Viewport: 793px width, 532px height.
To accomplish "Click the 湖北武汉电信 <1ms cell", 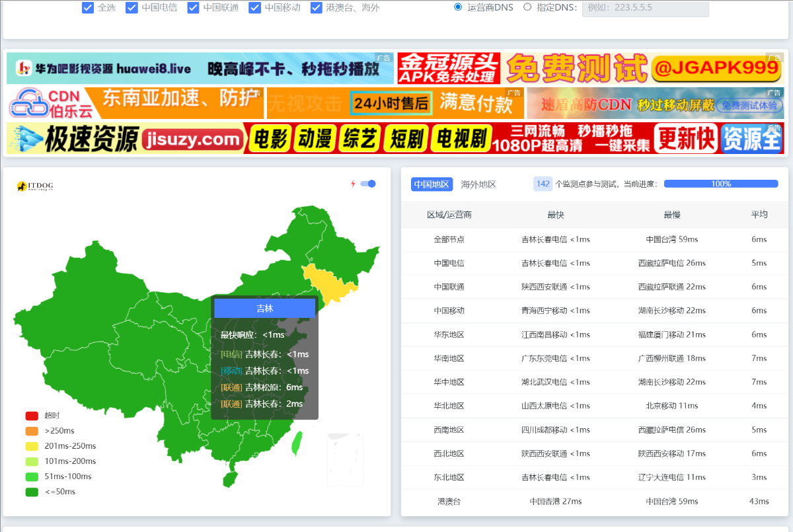I will pos(556,382).
